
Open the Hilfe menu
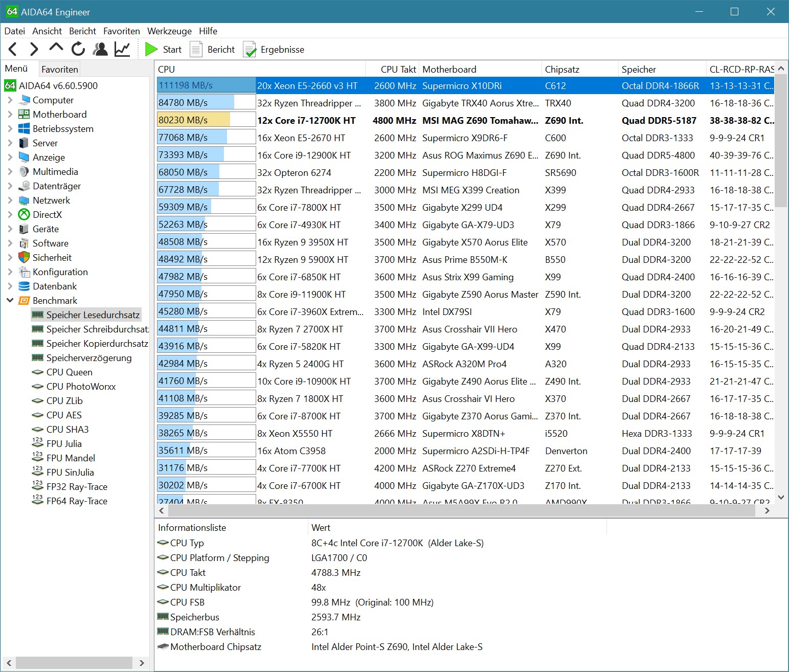[x=208, y=31]
